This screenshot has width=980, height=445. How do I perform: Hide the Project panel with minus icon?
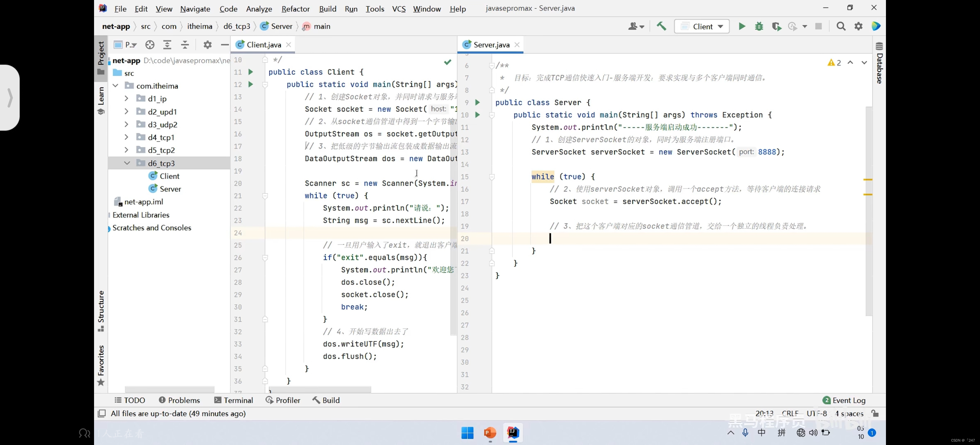(x=225, y=45)
